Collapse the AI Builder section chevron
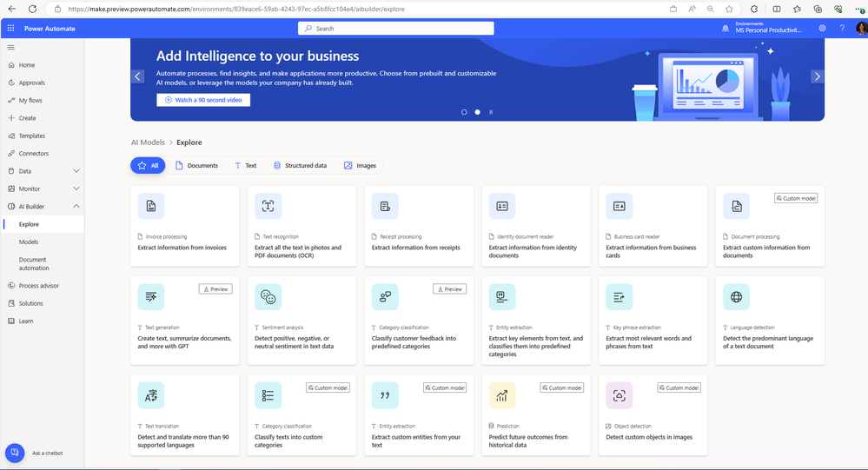This screenshot has width=868, height=470. pyautogui.click(x=76, y=207)
